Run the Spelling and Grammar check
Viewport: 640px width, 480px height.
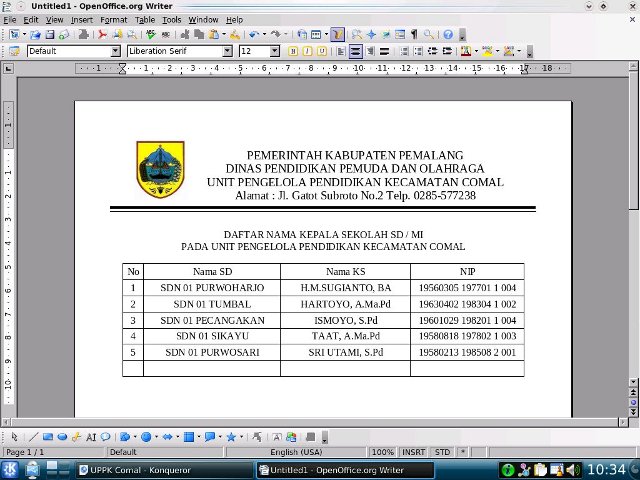click(x=151, y=35)
